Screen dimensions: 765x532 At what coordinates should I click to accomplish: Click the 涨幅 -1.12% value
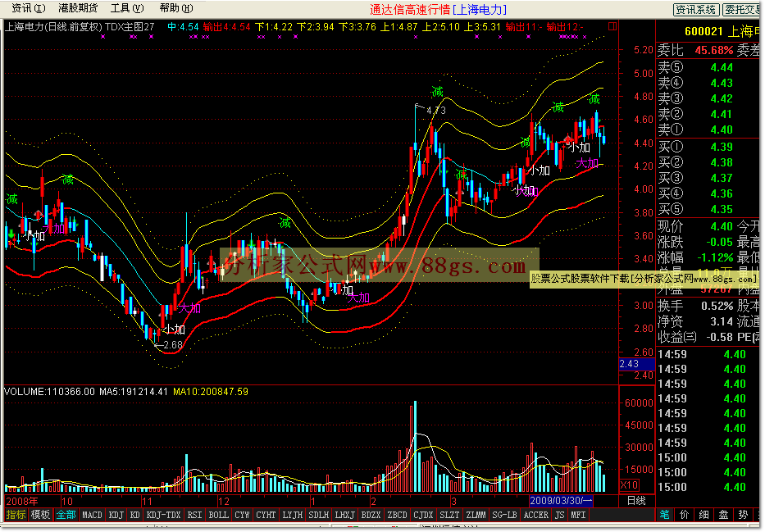(715, 257)
